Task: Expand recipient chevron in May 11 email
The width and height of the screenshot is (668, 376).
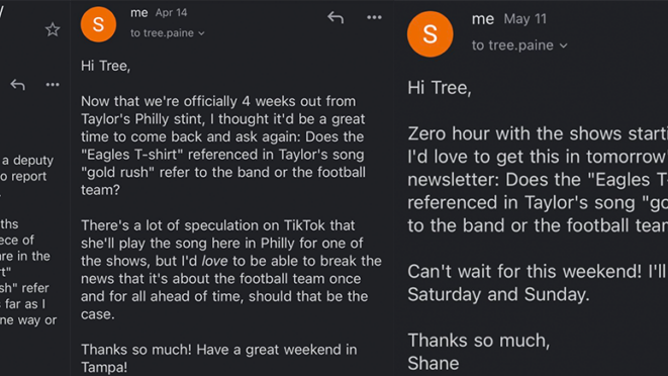Action: pos(564,46)
